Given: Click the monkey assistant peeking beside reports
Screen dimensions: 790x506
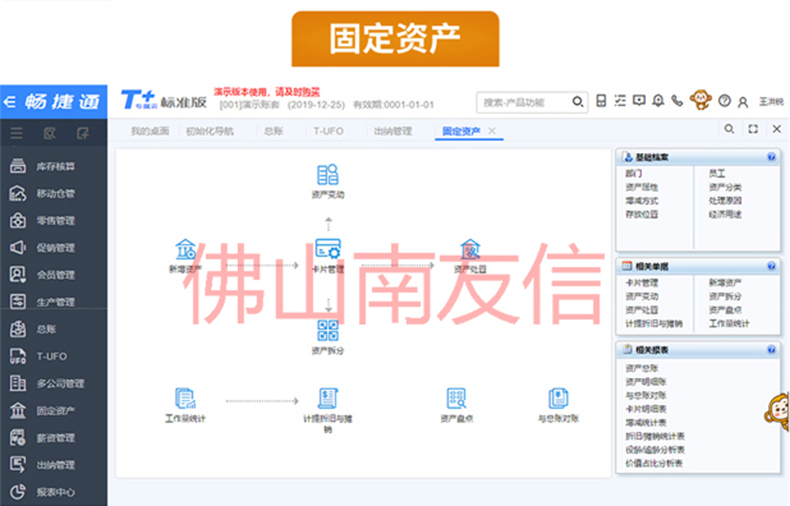Looking at the screenshot, I should point(778,412).
